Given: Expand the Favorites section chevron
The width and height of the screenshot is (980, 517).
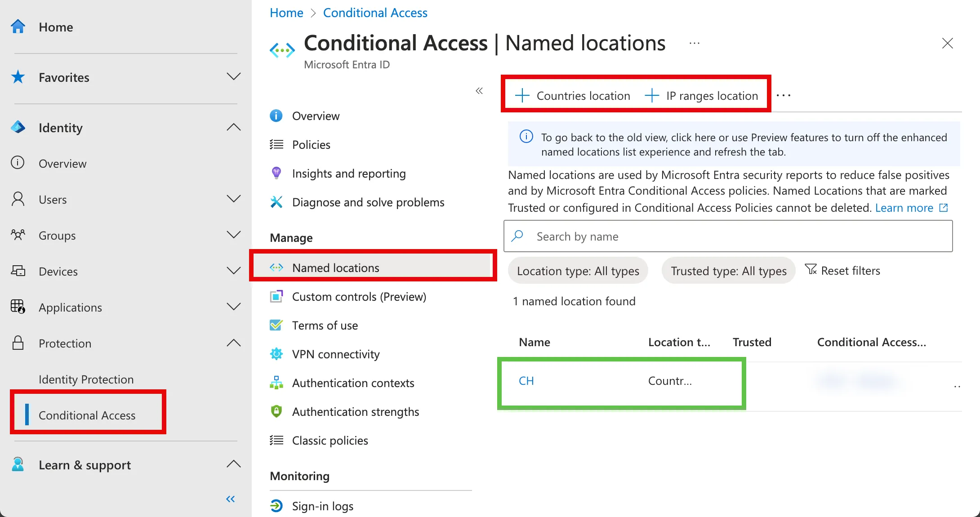Looking at the screenshot, I should pyautogui.click(x=234, y=76).
